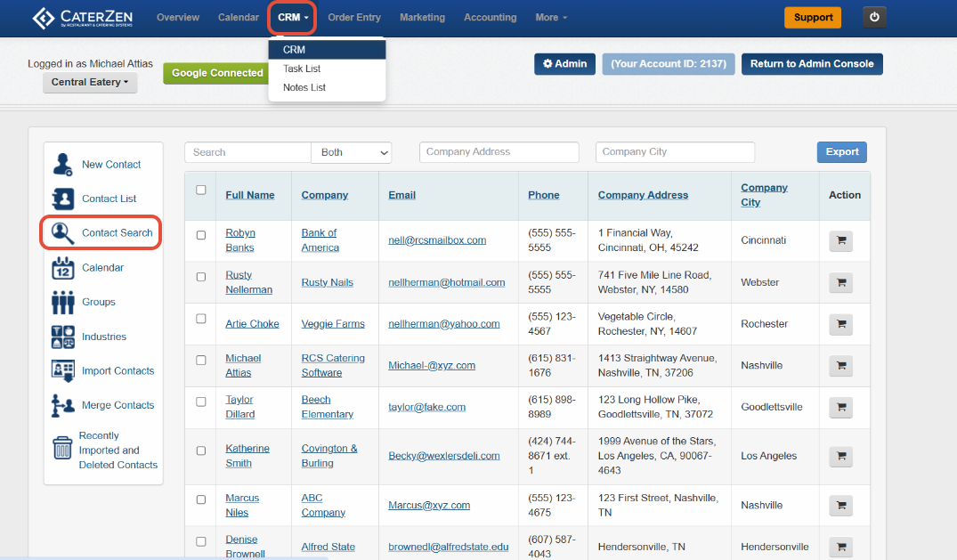Click the Groups people icon

coord(63,302)
